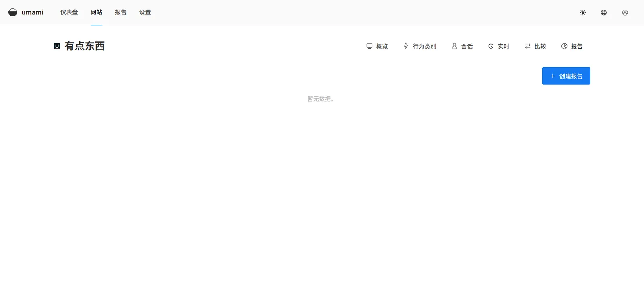The height and width of the screenshot is (293, 644).
Task: Click the pie chart icon for 报告 tab
Action: click(564, 46)
